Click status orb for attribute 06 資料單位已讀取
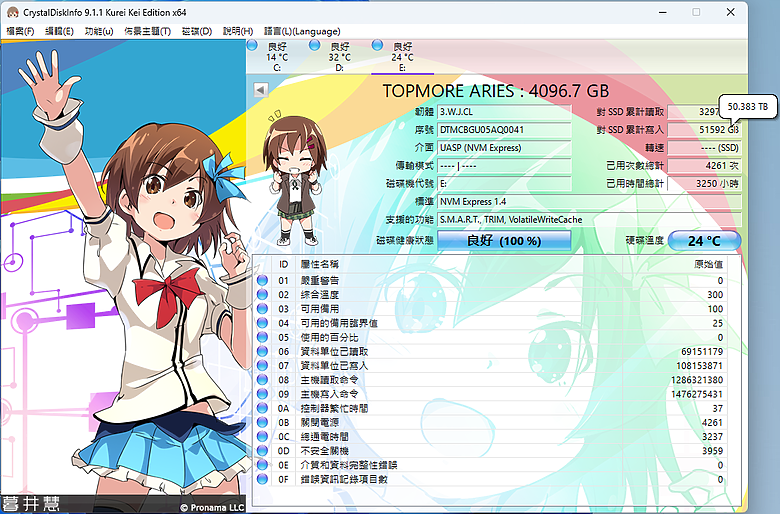The width and height of the screenshot is (780, 514). point(262,351)
